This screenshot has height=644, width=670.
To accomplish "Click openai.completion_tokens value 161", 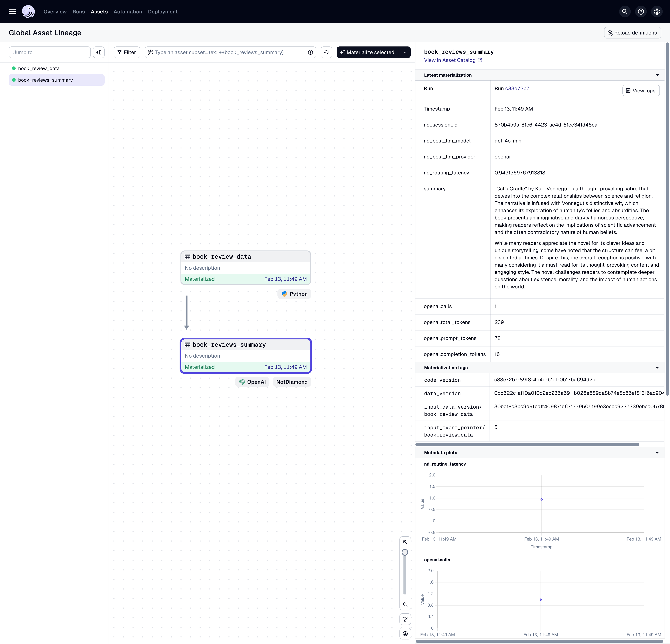I will tap(498, 354).
